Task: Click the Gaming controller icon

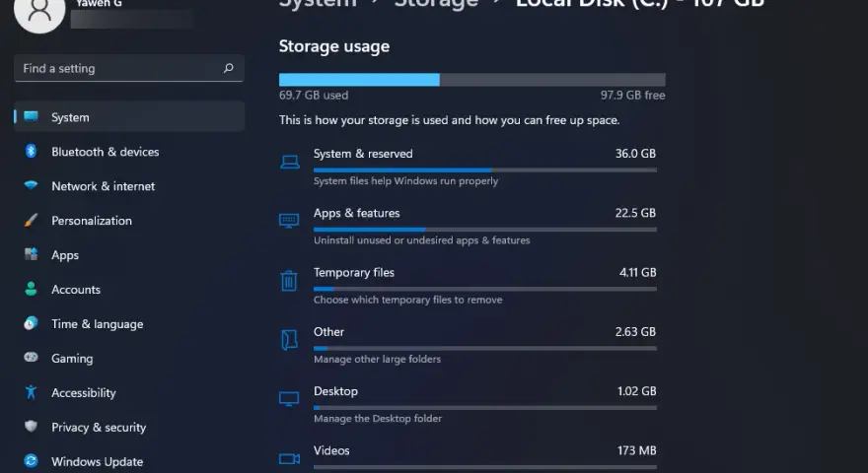Action: [x=31, y=358]
